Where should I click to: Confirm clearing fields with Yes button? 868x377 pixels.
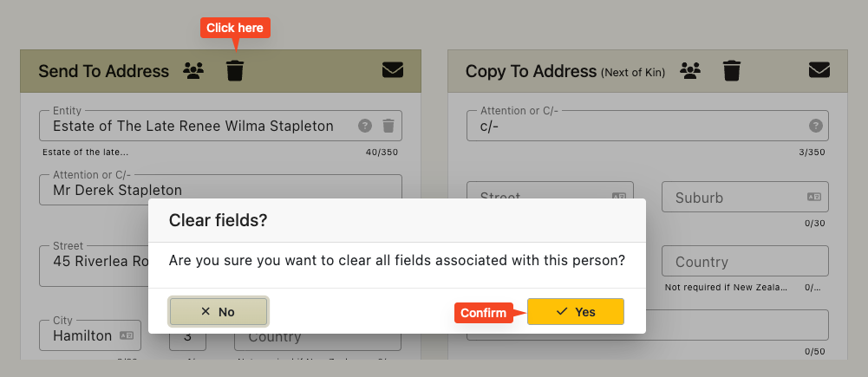576,312
